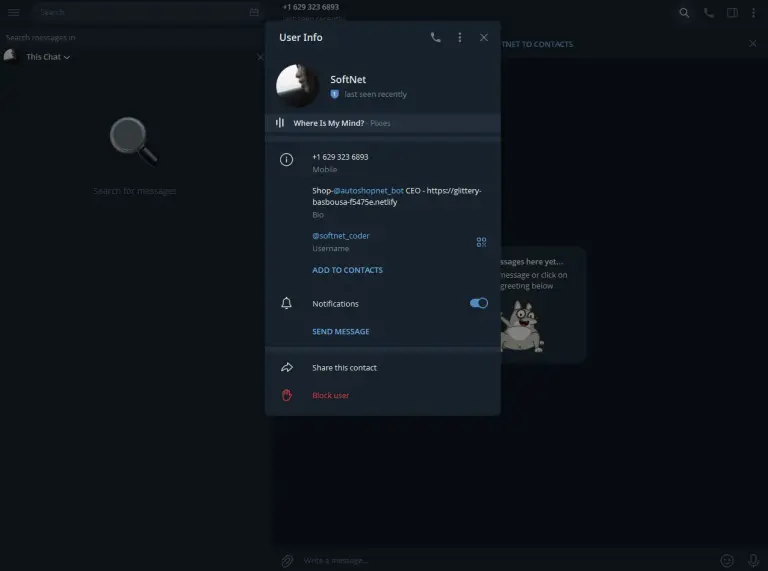
Task: Click Share this contact
Action: point(344,367)
